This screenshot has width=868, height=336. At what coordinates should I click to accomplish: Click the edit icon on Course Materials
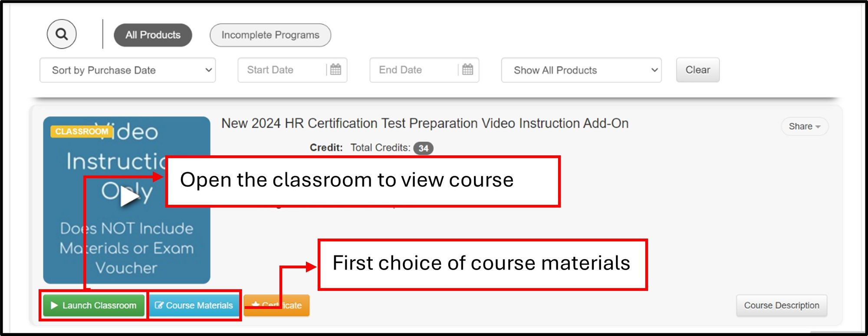tap(159, 306)
